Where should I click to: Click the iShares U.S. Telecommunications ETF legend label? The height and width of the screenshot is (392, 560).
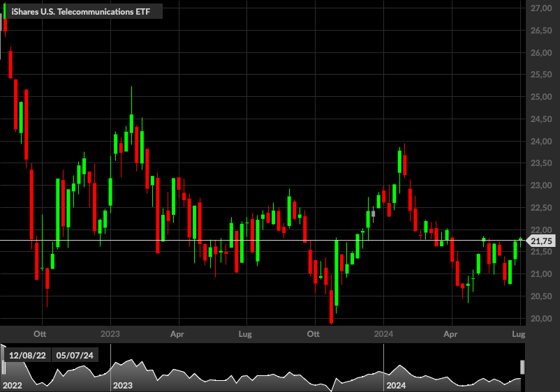pyautogui.click(x=81, y=12)
